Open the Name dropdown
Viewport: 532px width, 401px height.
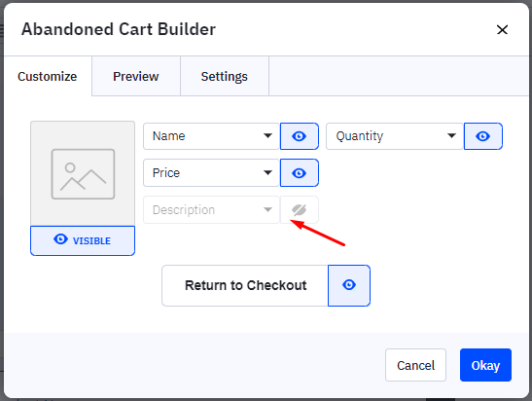[211, 136]
